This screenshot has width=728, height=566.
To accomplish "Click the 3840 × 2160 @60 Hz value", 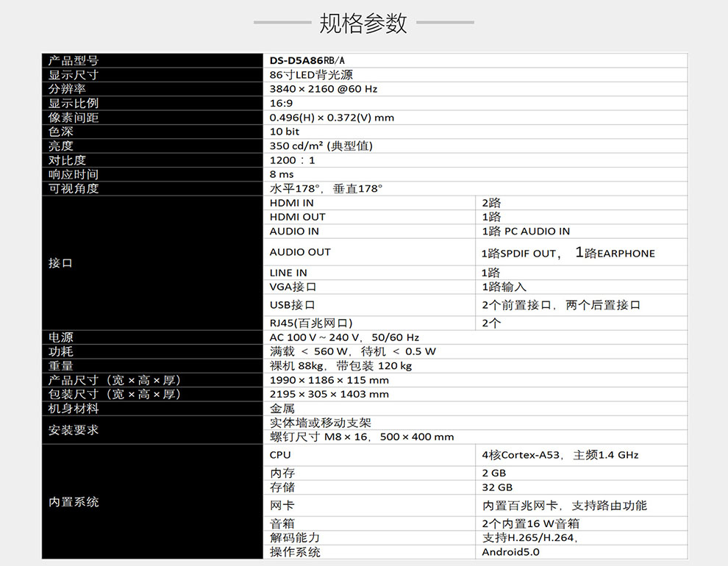I will [x=323, y=89].
